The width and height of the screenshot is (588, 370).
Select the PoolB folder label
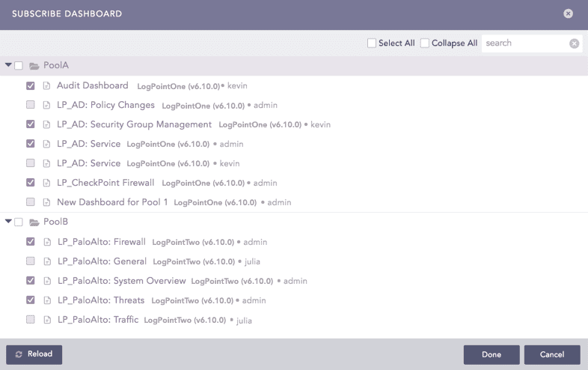coord(55,222)
